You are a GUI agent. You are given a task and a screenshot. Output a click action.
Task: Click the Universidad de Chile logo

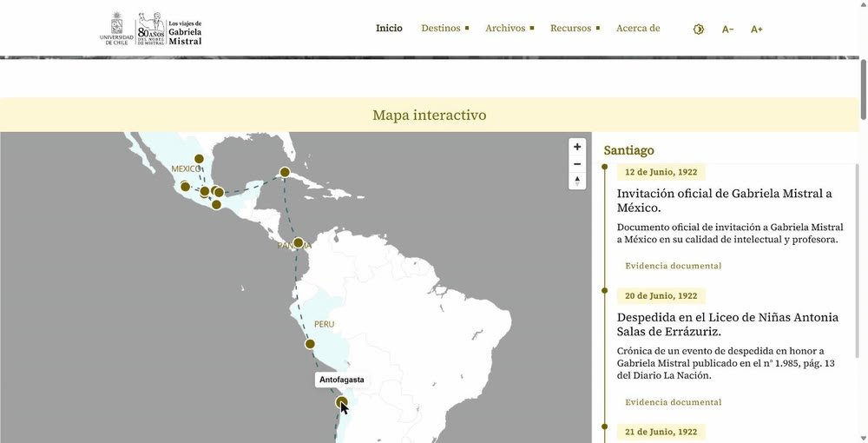[116, 29]
